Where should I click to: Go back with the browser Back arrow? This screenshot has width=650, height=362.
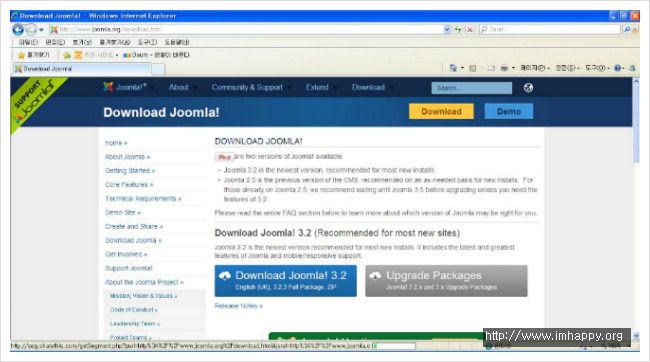(18, 29)
